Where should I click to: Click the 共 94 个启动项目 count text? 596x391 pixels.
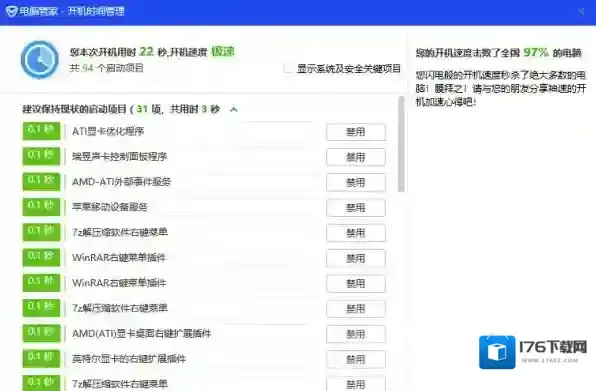tap(106, 68)
